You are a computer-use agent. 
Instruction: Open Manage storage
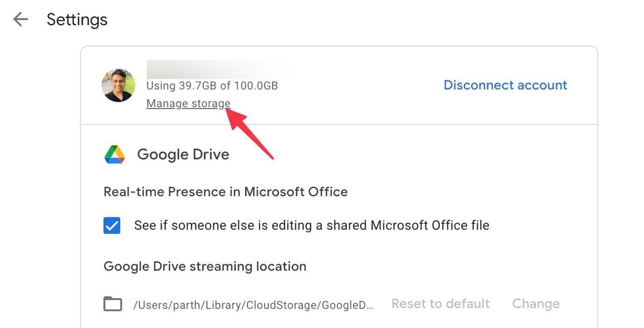[x=188, y=103]
